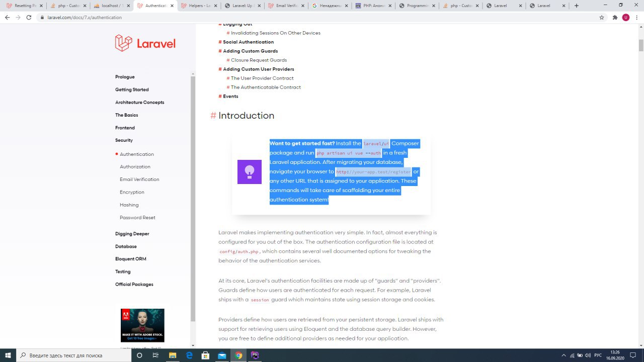644x362 pixels.
Task: Open the browser extensions puzzle icon
Action: [x=615, y=17]
